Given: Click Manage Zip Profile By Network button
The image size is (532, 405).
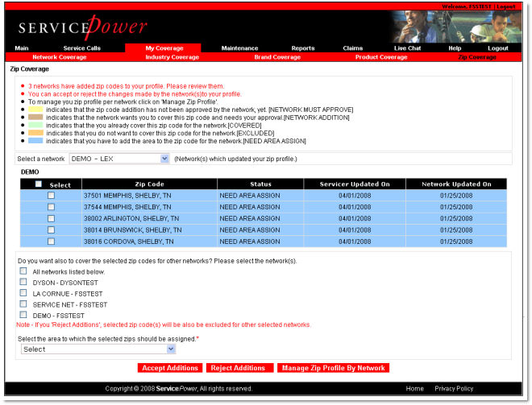Looking at the screenshot, I should (333, 368).
